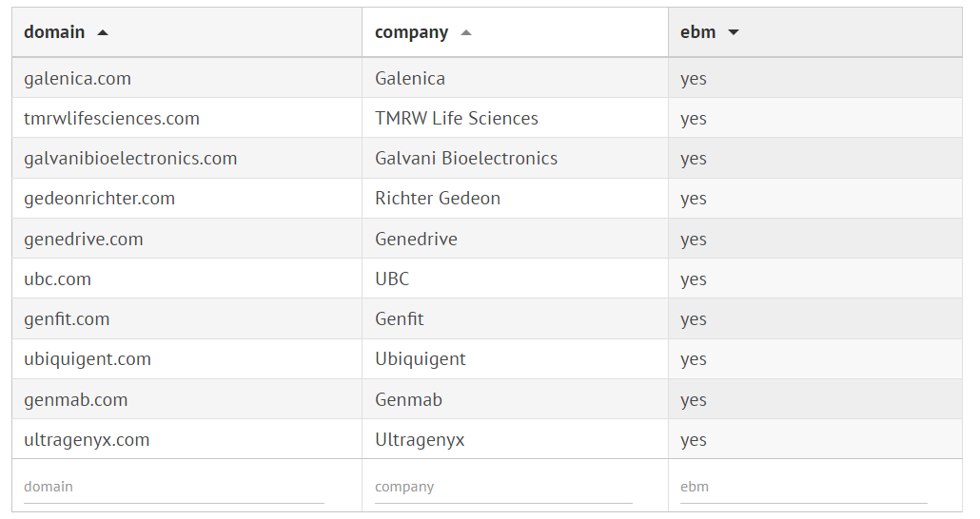Focus the domain filter input field
The height and width of the screenshot is (519, 980).
174,487
